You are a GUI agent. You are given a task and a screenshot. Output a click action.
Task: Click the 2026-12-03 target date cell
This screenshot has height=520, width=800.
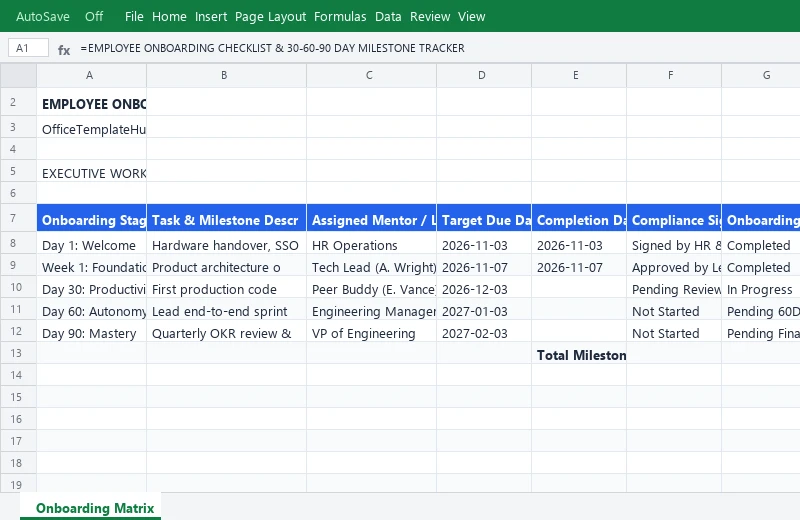pyautogui.click(x=484, y=289)
